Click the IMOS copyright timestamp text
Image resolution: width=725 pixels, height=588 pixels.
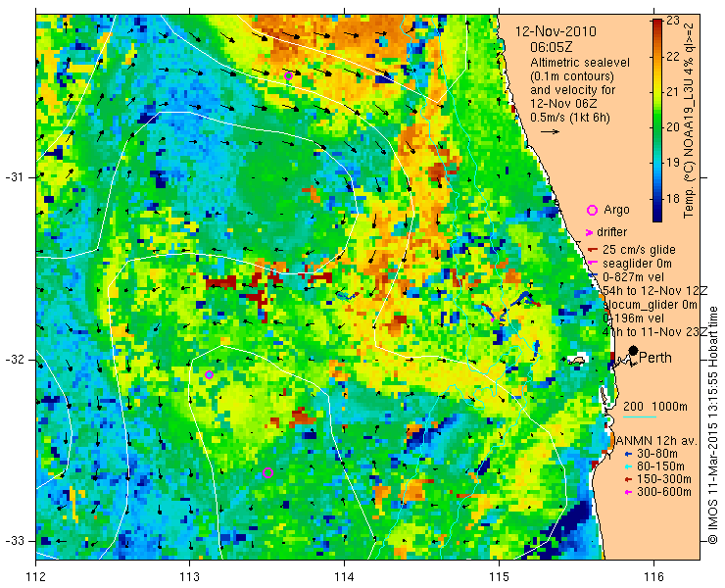click(713, 425)
